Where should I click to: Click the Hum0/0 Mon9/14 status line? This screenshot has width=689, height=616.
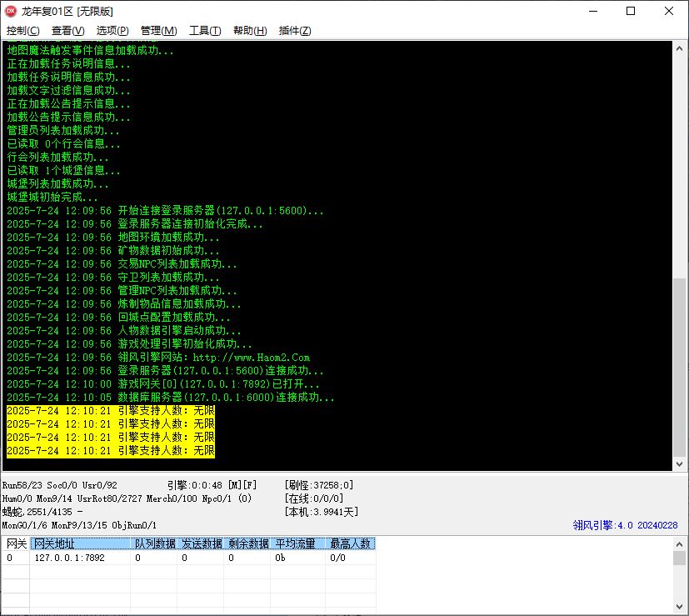[127, 498]
